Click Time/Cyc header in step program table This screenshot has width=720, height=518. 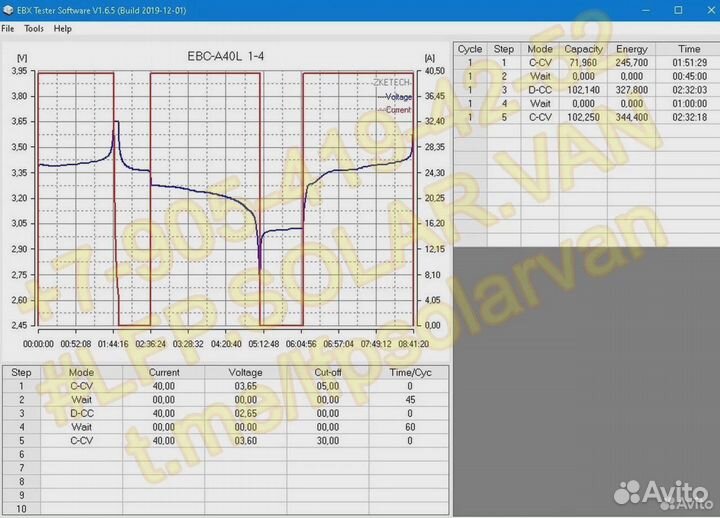point(410,372)
